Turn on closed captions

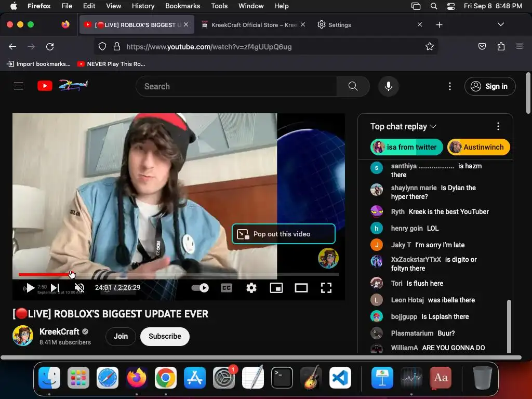coord(227,288)
